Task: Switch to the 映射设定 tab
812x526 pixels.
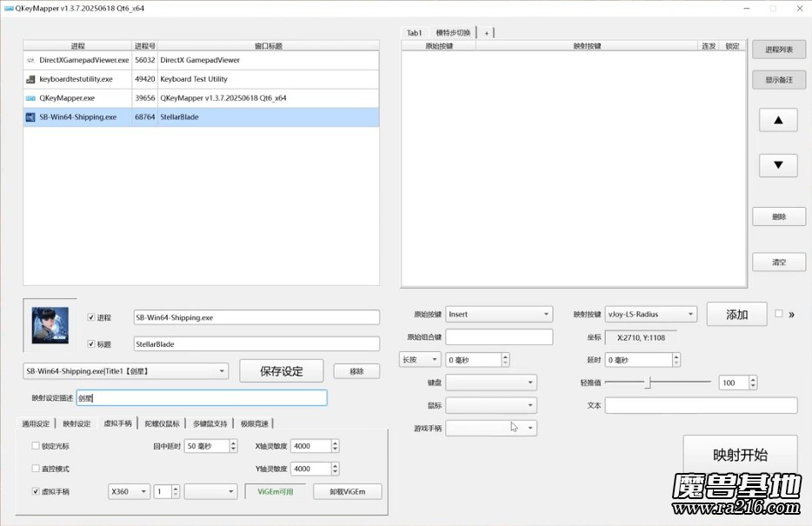Action: pos(77,423)
